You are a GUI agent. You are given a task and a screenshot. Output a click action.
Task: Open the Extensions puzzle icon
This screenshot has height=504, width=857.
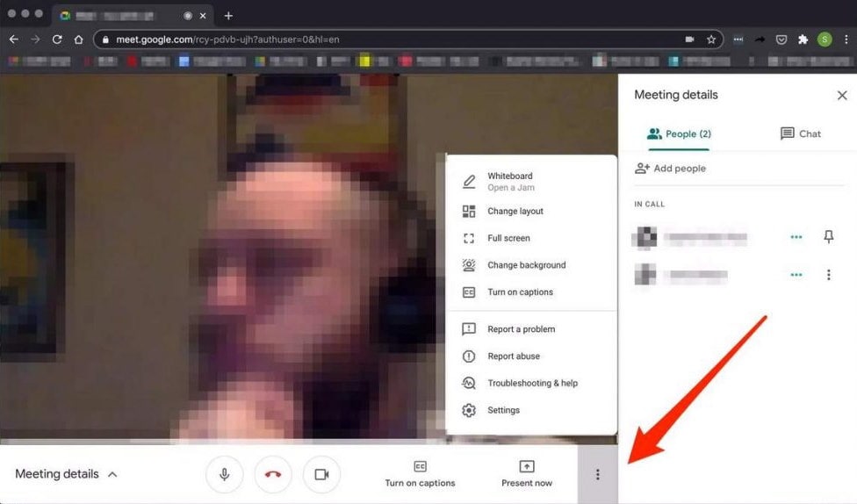point(803,40)
